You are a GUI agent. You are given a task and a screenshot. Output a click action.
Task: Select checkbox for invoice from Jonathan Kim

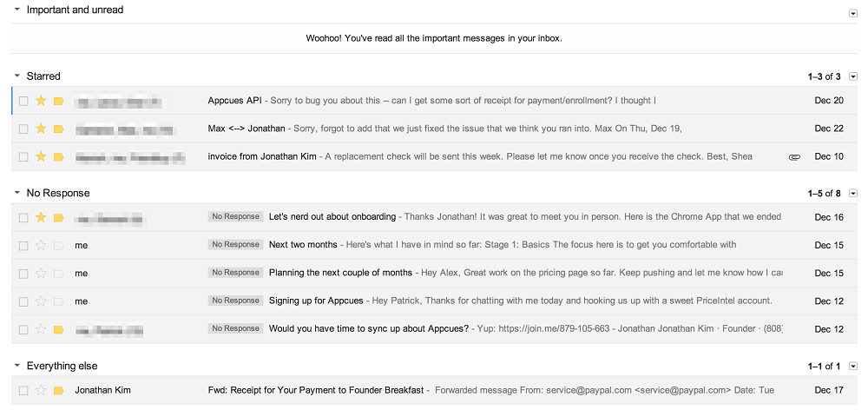[x=23, y=157]
